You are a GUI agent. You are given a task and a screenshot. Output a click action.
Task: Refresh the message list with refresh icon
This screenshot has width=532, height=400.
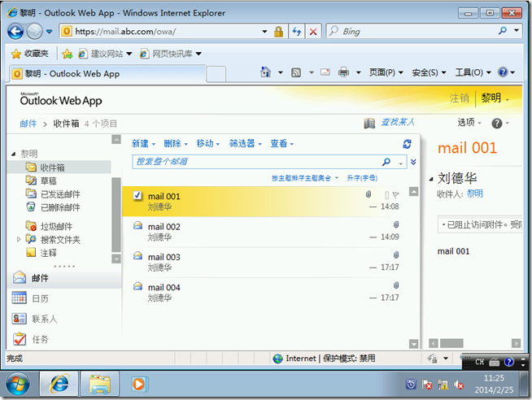(408, 144)
